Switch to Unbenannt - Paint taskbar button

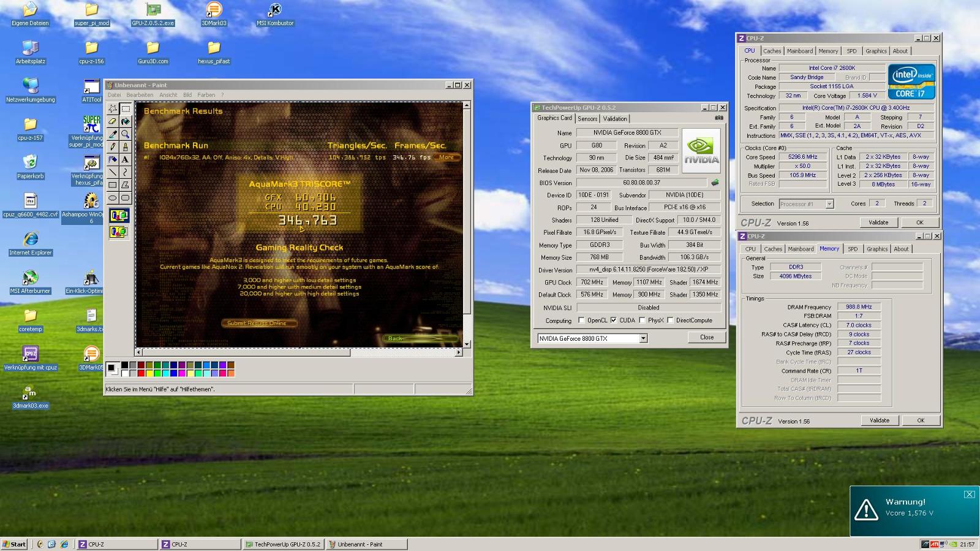366,544
